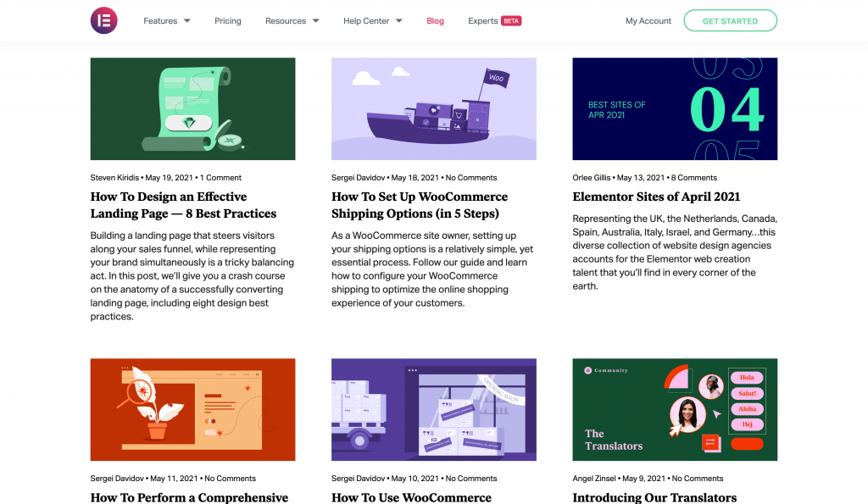Screen dimensions: 868x504
Task: Click the 8 Comments link under Orlee Gillis
Action: (693, 178)
